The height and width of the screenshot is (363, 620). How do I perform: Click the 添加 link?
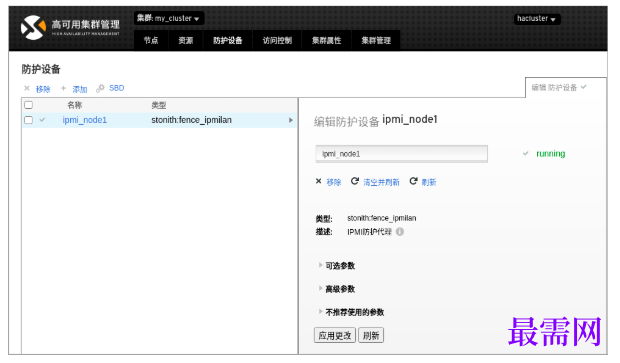click(x=79, y=89)
